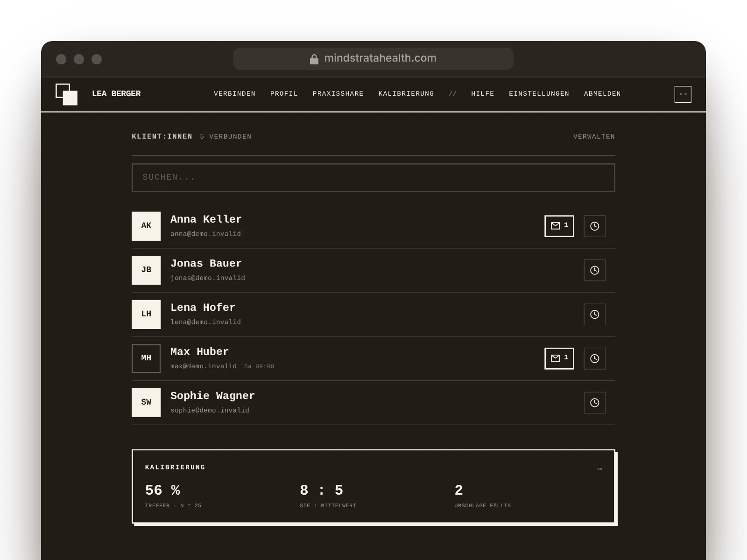Image resolution: width=747 pixels, height=560 pixels.
Task: Select the Max Huber name
Action: tap(199, 352)
